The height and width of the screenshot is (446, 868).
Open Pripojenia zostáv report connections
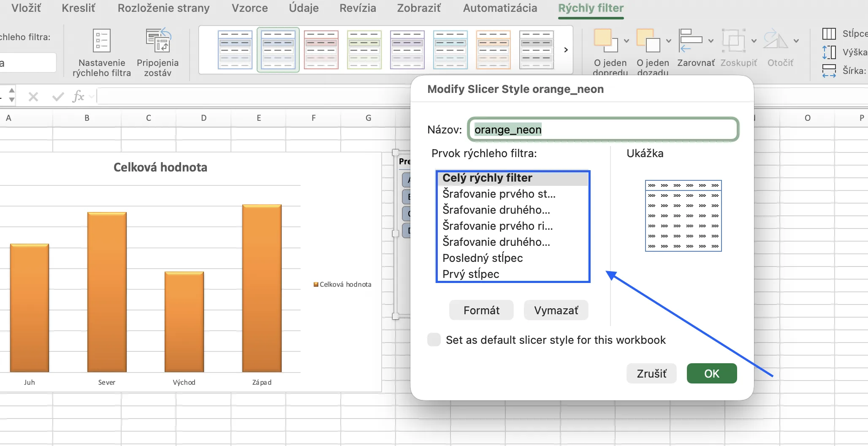[158, 52]
